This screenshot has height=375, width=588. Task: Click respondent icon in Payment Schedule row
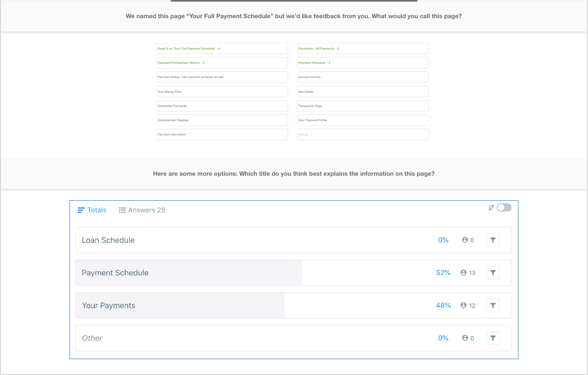[463, 273]
